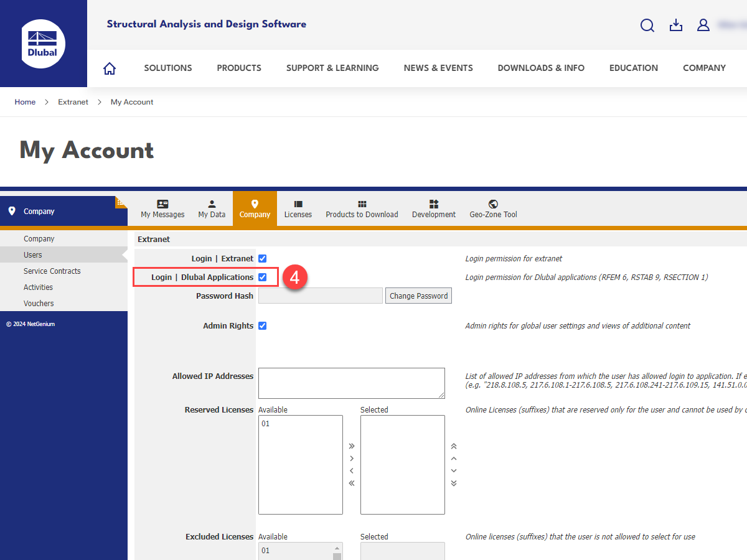Select the active Company tab
The width and height of the screenshot is (747, 560).
click(x=255, y=209)
